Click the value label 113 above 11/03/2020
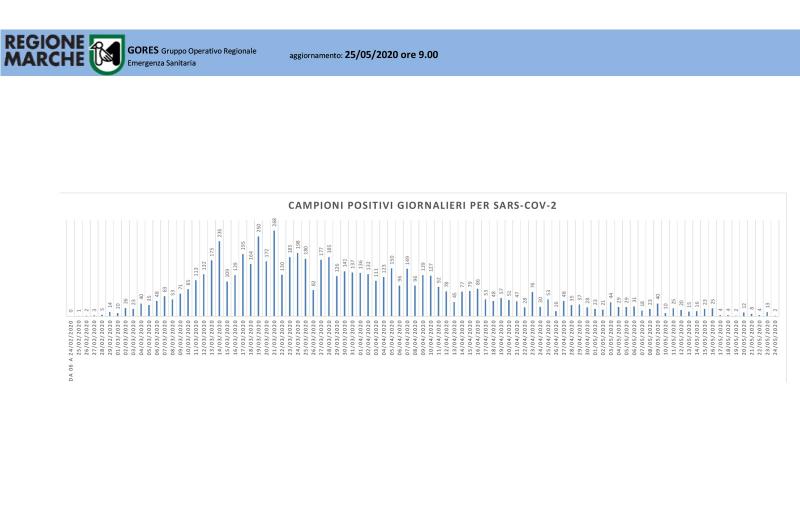 pos(196,272)
